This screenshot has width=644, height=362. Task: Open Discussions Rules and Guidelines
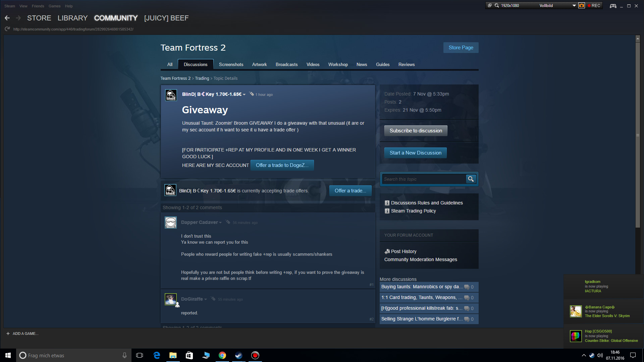(x=427, y=203)
